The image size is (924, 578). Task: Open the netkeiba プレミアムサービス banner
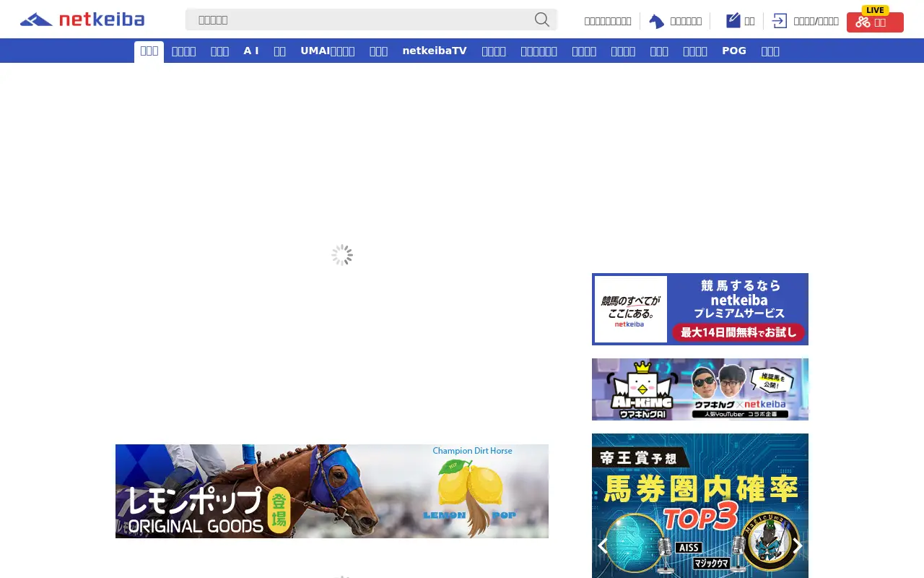700,309
